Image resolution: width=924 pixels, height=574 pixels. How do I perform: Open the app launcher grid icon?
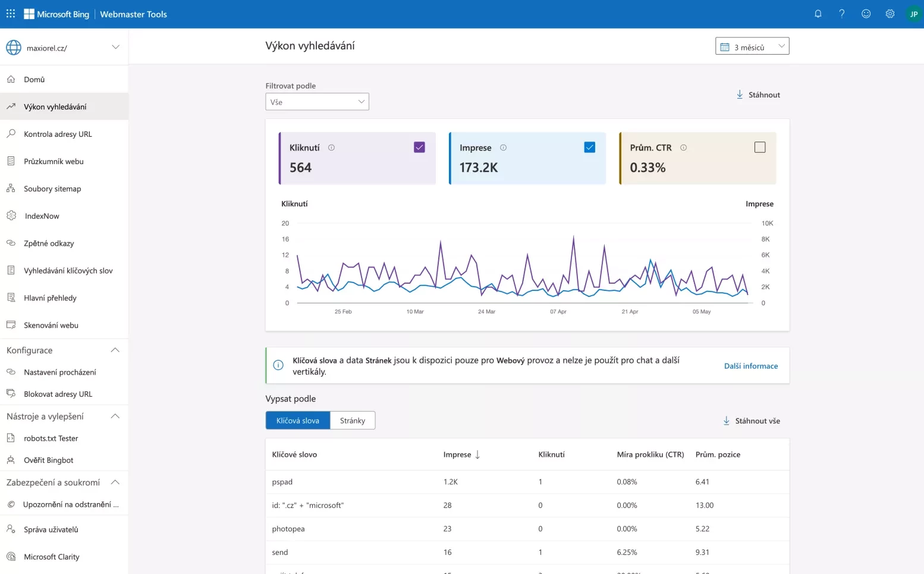(x=11, y=14)
